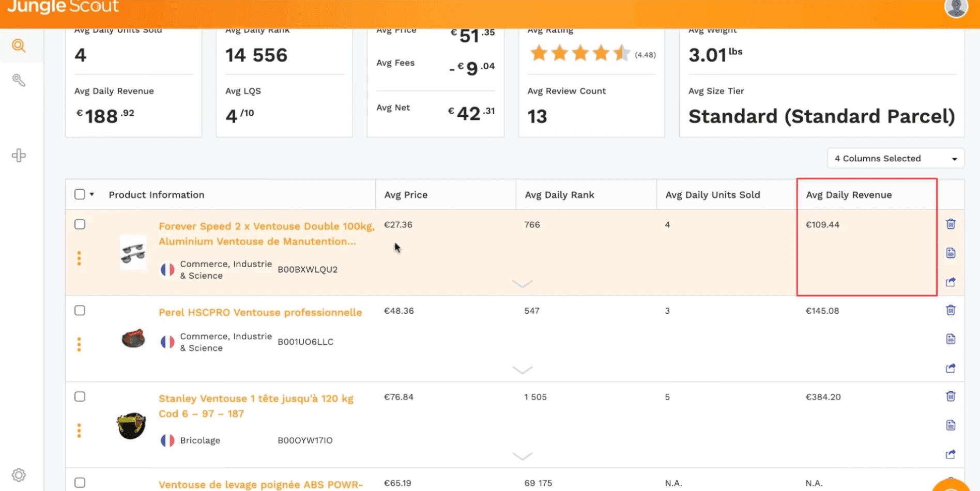The image size is (980, 491).
Task: Open the keyword scout icon in sidebar
Action: click(19, 80)
